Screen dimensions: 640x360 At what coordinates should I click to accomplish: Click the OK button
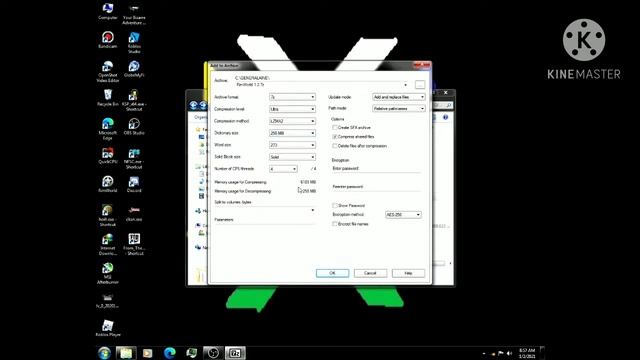coord(332,273)
